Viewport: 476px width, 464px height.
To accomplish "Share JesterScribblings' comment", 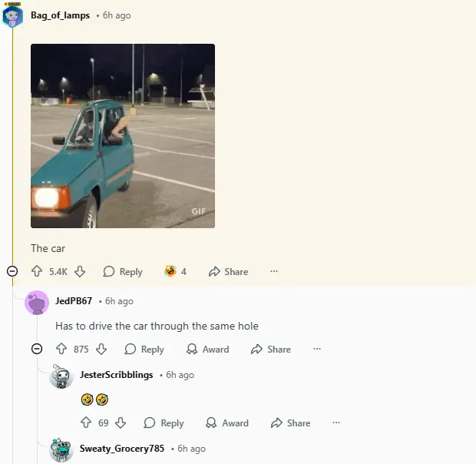I will click(290, 423).
